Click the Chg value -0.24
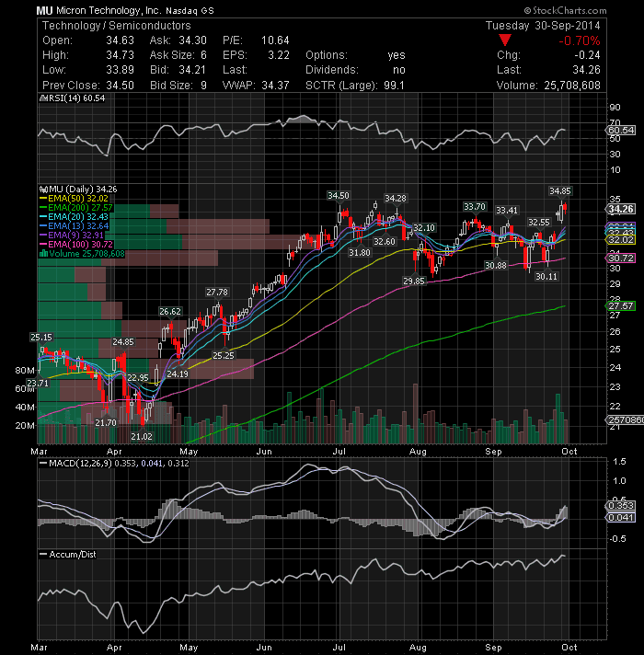The width and height of the screenshot is (644, 655). click(x=587, y=55)
